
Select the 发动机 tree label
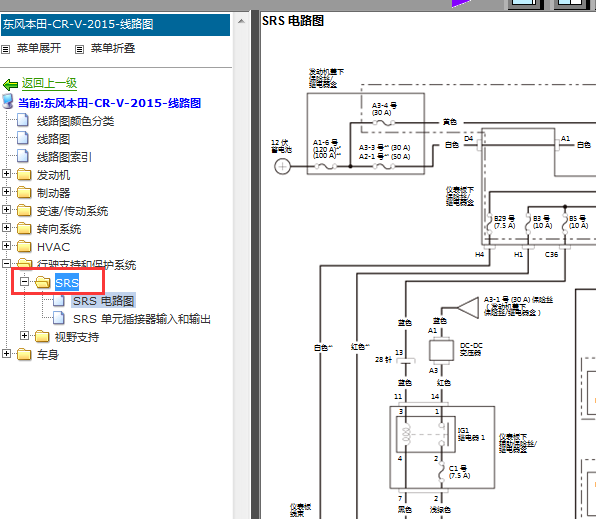(53, 175)
